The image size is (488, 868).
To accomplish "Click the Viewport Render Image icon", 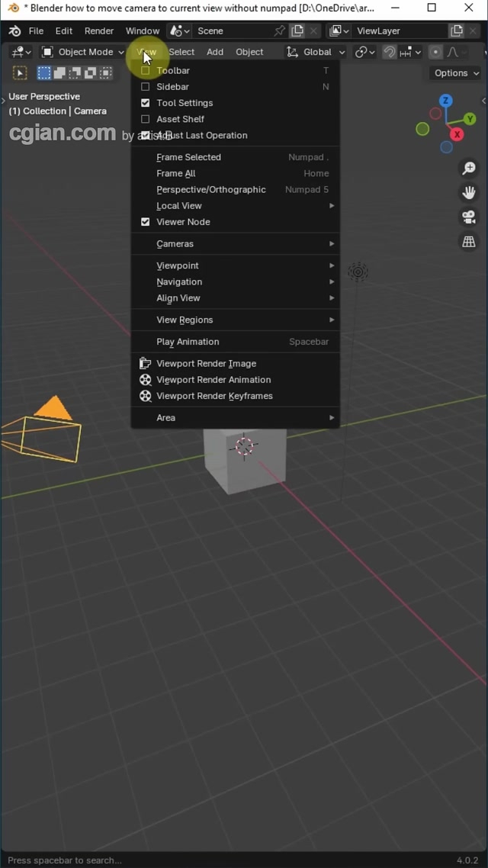I will pyautogui.click(x=146, y=364).
